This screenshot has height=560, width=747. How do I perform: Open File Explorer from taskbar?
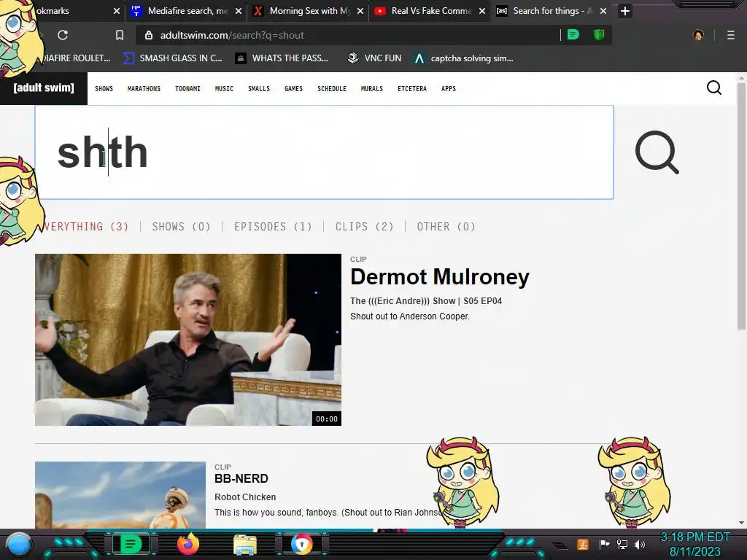tap(245, 545)
